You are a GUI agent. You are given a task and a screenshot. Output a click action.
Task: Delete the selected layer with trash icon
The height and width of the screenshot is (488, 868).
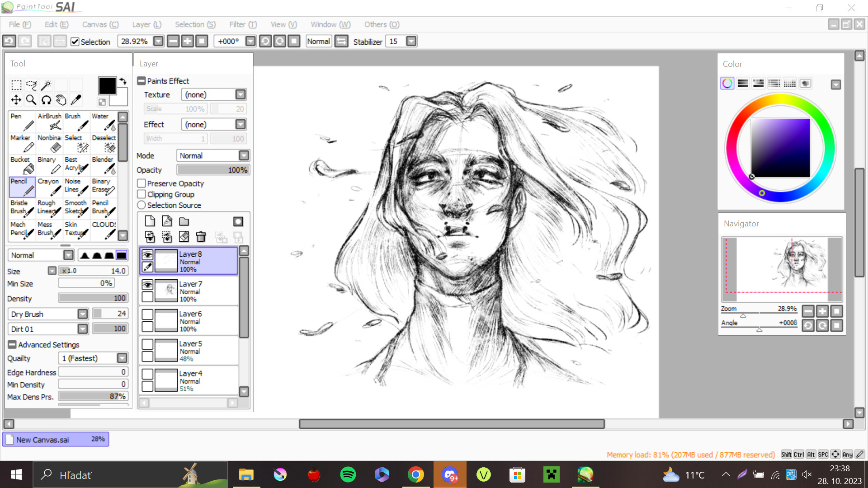coord(201,237)
